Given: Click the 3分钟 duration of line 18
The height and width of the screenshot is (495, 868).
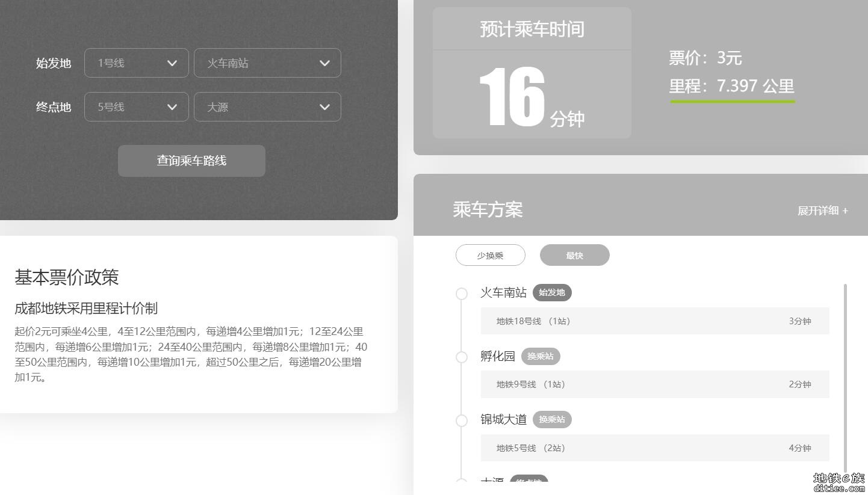Looking at the screenshot, I should point(800,321).
